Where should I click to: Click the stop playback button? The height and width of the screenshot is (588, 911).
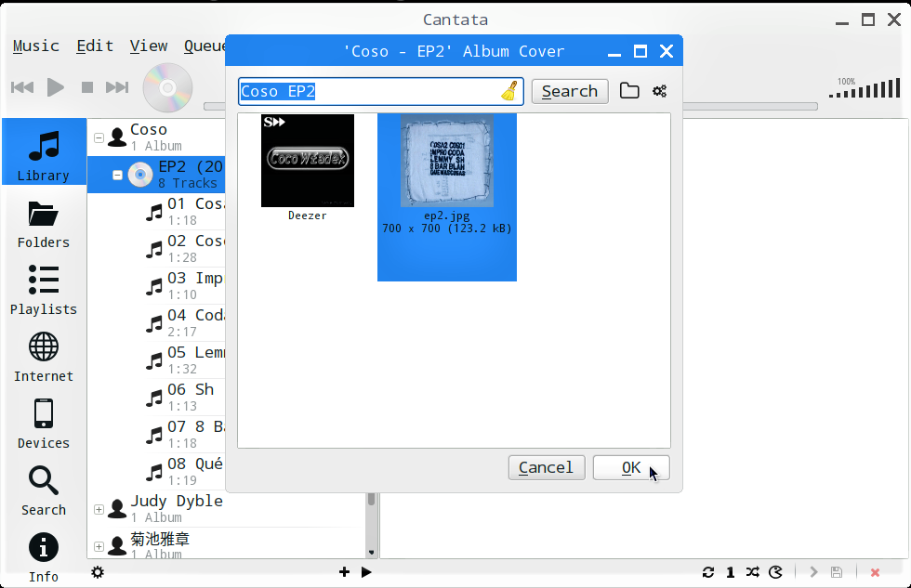(x=87, y=87)
